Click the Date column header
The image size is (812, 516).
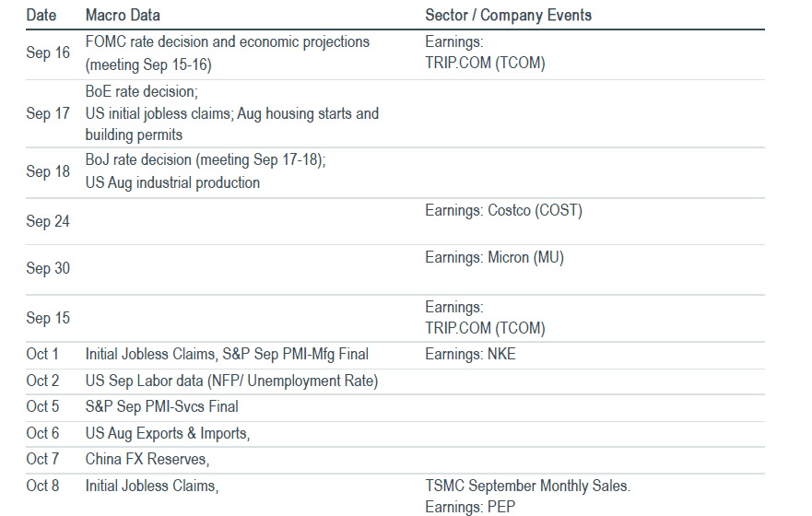coord(41,15)
